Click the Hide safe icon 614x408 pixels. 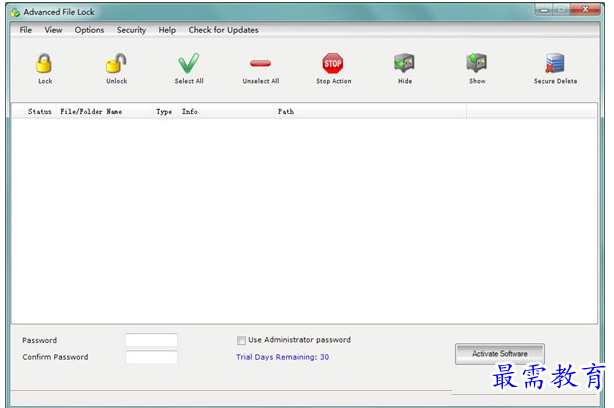pyautogui.click(x=404, y=63)
